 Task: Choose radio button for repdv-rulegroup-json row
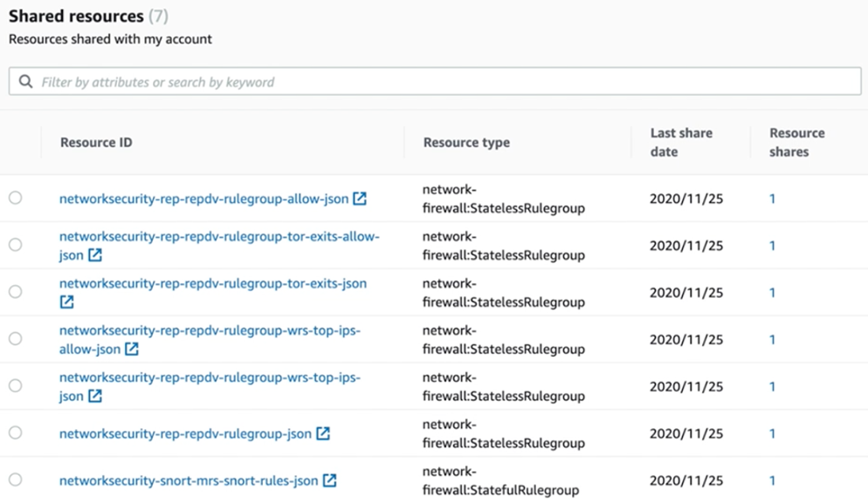[x=16, y=433]
